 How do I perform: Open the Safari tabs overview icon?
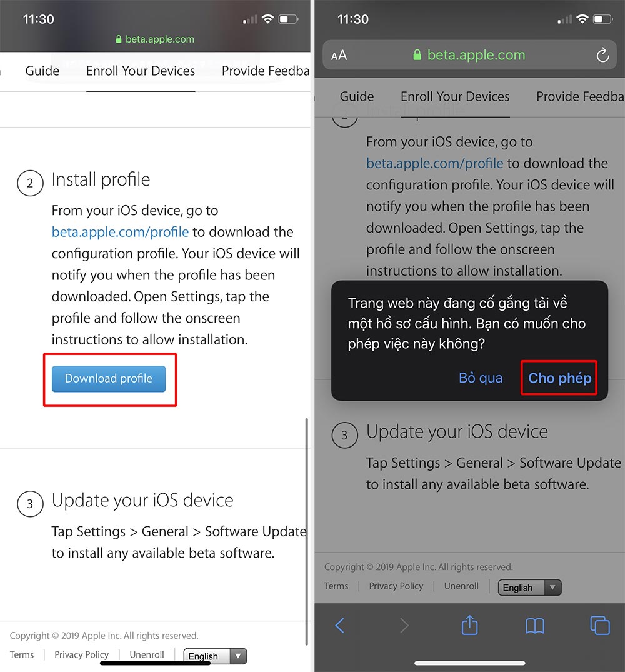coord(600,625)
